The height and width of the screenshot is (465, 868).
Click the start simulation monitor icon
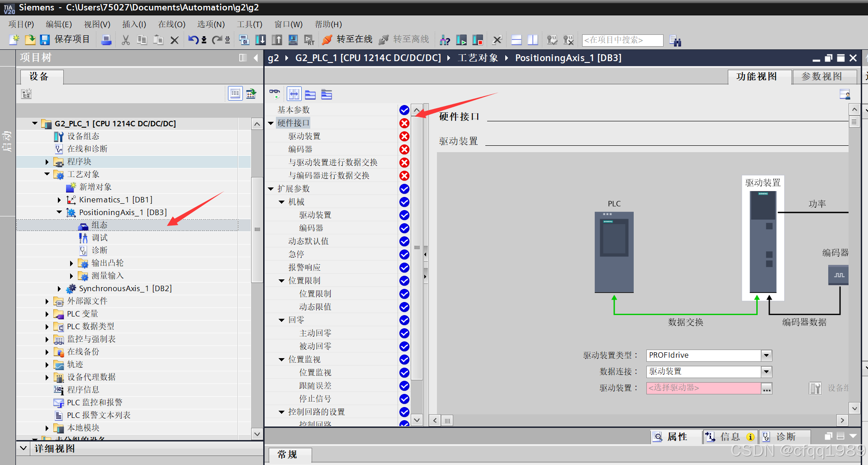293,40
